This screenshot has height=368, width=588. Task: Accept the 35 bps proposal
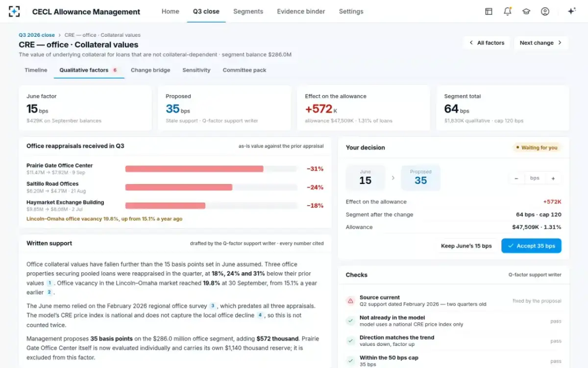pos(531,246)
